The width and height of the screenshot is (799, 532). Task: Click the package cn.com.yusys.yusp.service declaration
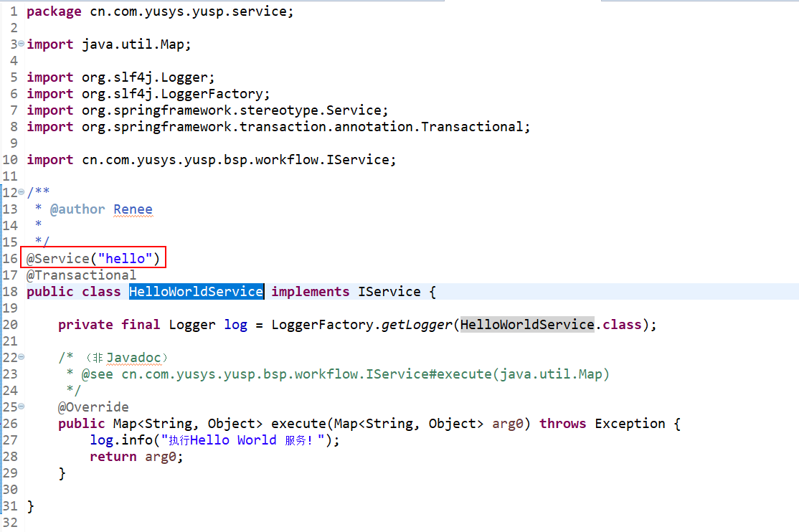(x=160, y=11)
